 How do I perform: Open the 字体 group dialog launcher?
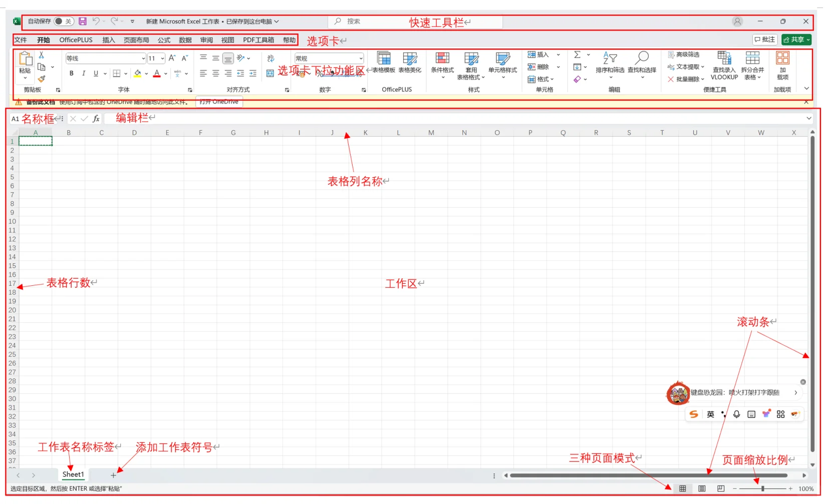coord(190,90)
